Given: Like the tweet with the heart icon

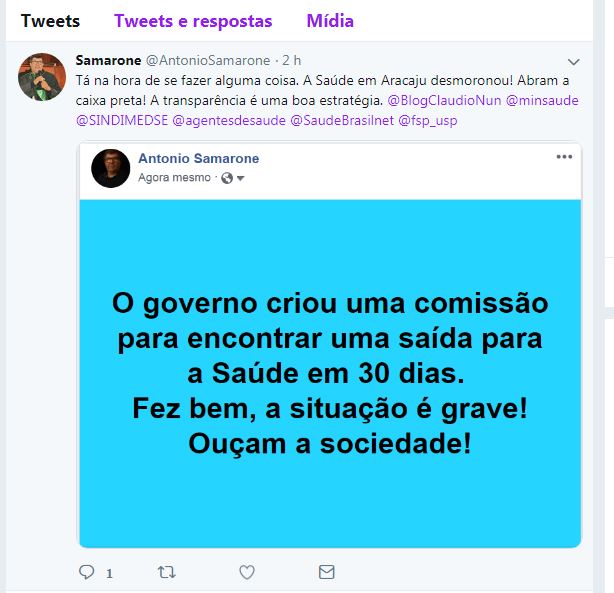Looking at the screenshot, I should coord(247,573).
